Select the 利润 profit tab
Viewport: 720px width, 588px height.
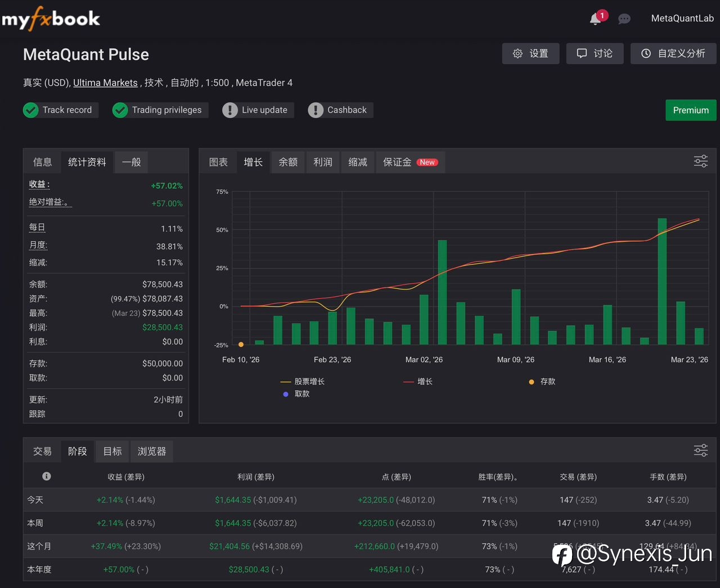(x=323, y=162)
